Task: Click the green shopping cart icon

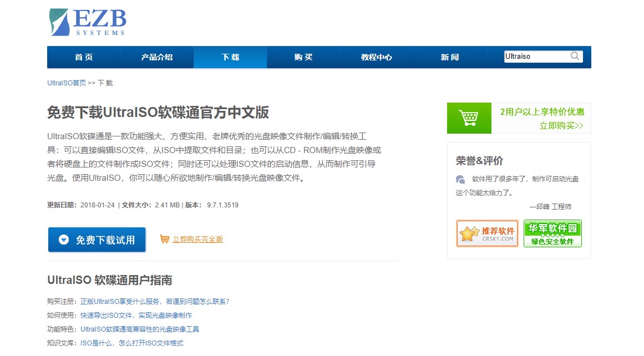Action: click(x=469, y=118)
